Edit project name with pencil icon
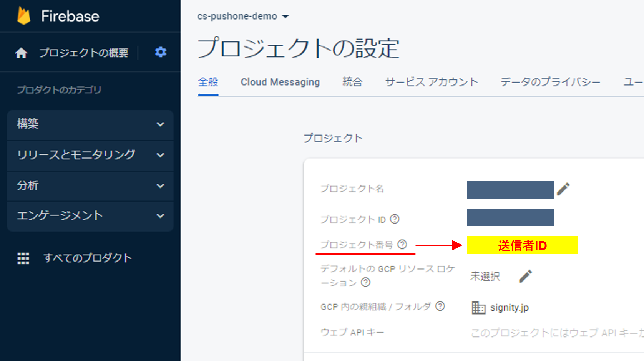 tap(563, 189)
